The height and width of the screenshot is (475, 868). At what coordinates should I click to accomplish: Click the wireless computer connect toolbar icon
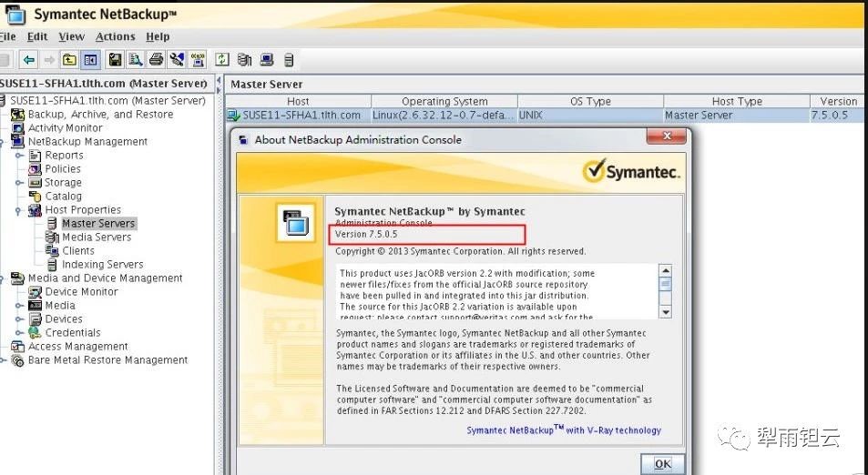198,60
